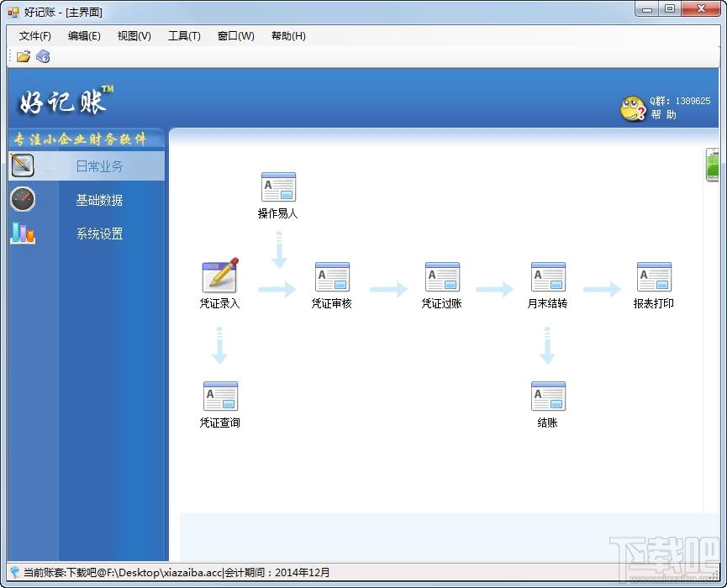Open the 文件(F) menu

[34, 36]
